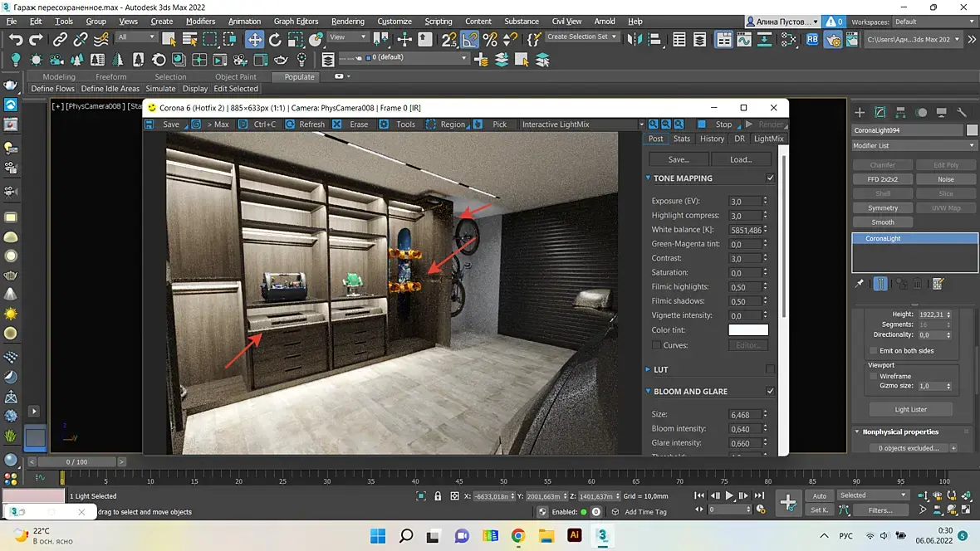Open Configure Modifier Sets icon
Image resolution: width=980 pixels, height=551 pixels.
[938, 284]
